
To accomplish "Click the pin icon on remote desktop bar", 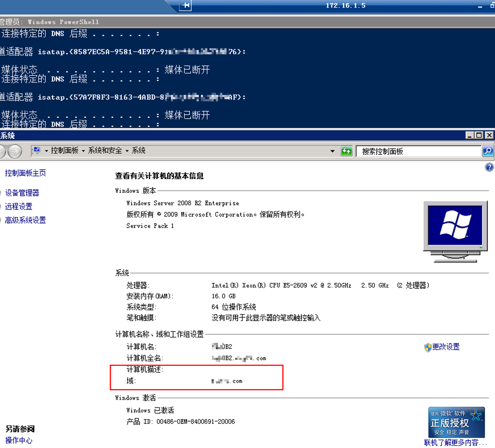I will (186, 6).
